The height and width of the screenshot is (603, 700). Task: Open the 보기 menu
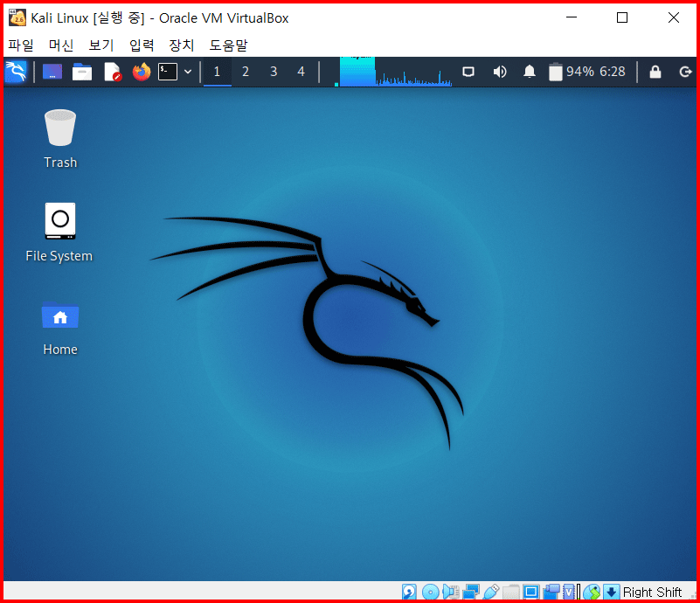coord(101,45)
